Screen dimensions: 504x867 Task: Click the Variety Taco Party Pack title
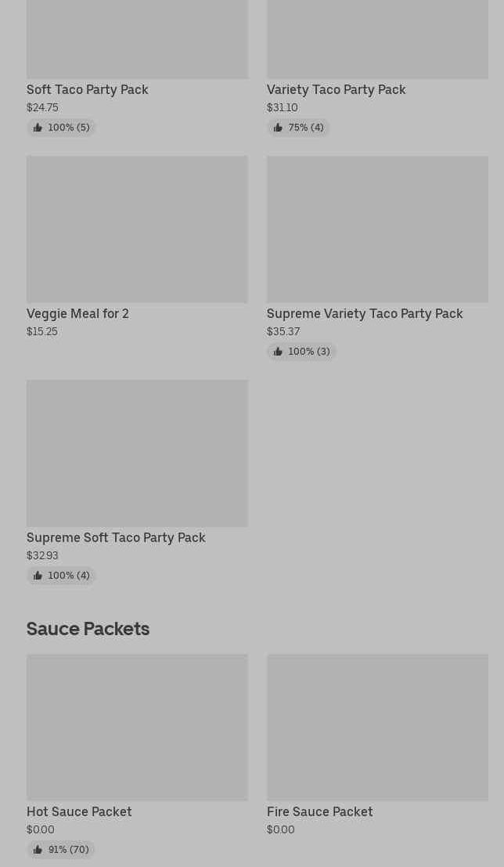coord(336,89)
